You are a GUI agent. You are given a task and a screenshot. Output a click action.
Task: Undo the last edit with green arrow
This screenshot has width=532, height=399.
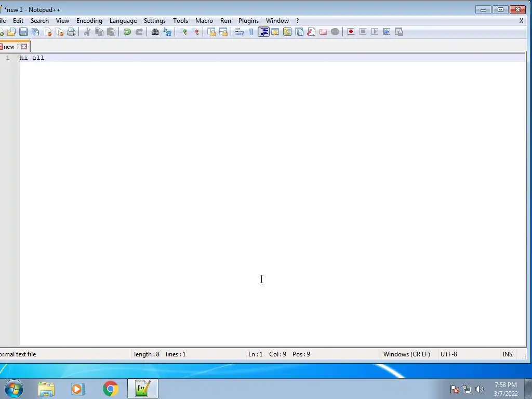click(x=127, y=32)
